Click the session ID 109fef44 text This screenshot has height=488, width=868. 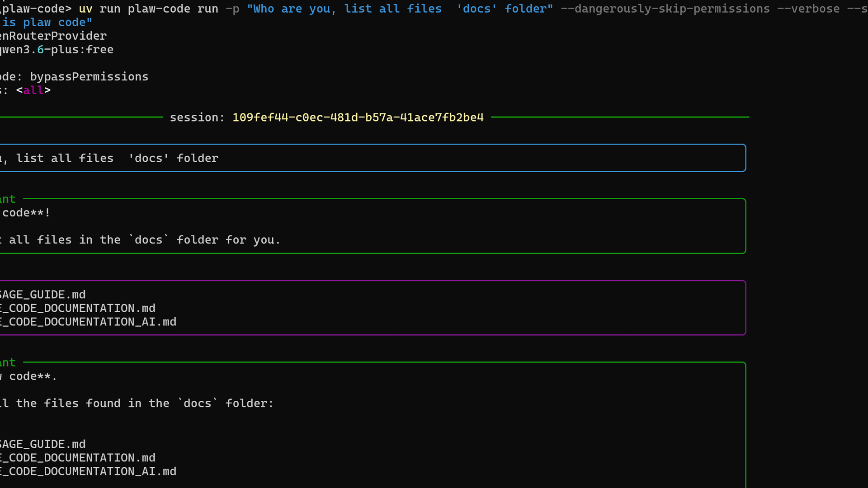click(358, 117)
